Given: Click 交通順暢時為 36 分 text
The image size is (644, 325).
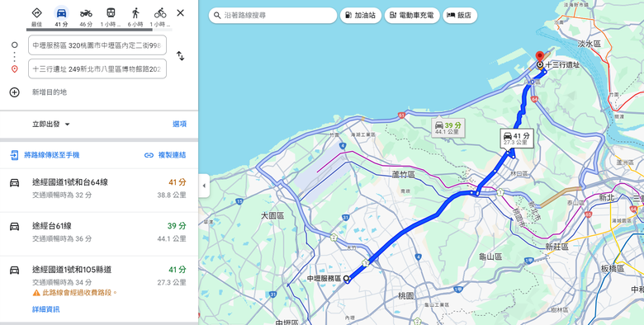Looking at the screenshot, I should (x=62, y=238).
